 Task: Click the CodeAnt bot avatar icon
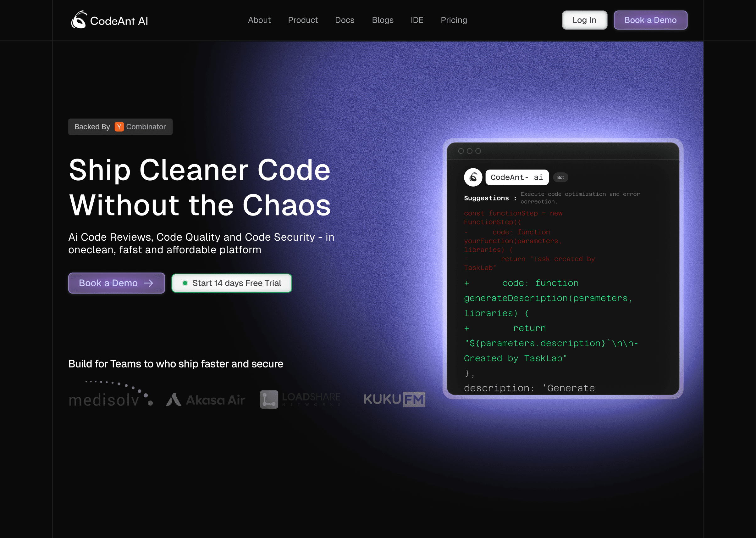[473, 177]
